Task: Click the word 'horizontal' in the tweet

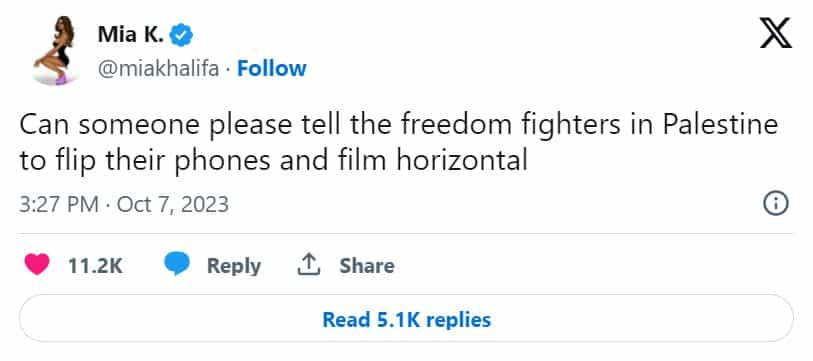Action: pyautogui.click(x=462, y=160)
